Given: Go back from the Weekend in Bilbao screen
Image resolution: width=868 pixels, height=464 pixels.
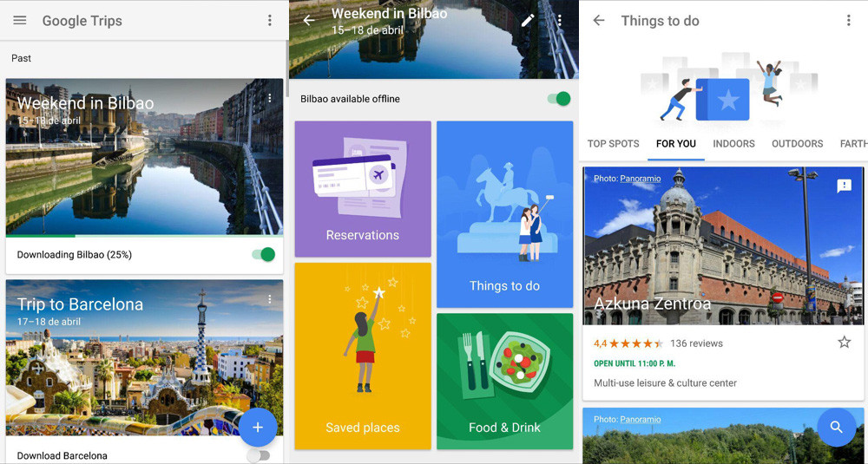Looking at the screenshot, I should coord(309,21).
